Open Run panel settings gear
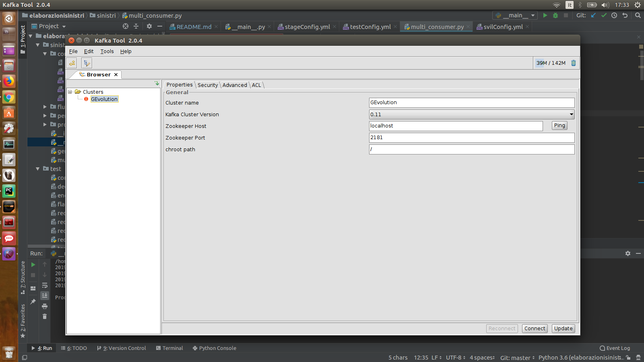The height and width of the screenshot is (362, 644). click(628, 253)
